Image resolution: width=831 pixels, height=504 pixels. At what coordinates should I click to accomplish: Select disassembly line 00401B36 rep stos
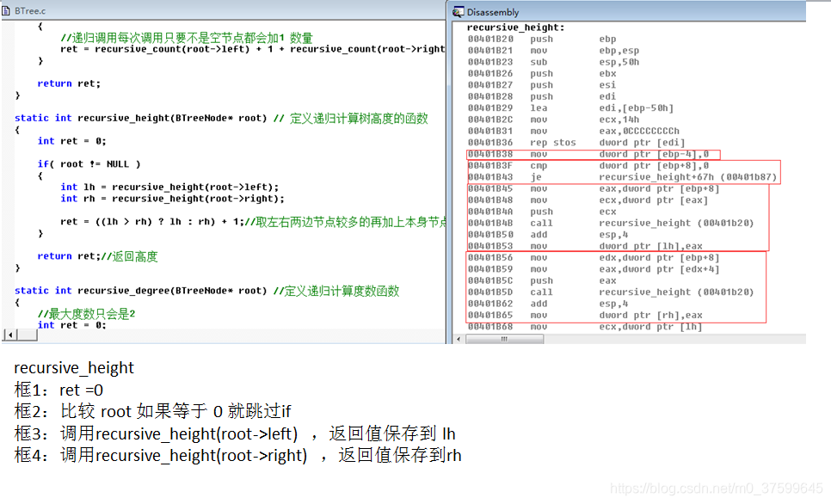click(x=576, y=143)
